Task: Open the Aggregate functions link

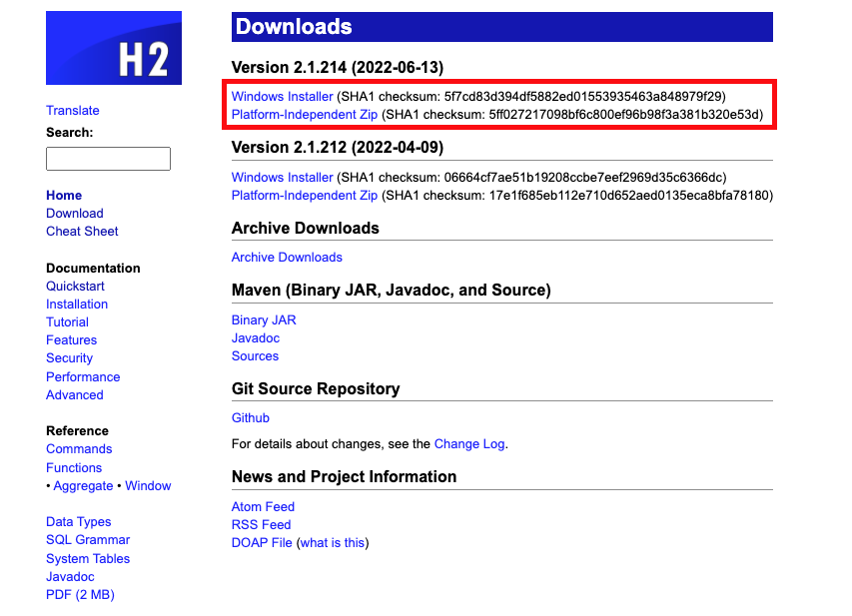Action: 83,485
